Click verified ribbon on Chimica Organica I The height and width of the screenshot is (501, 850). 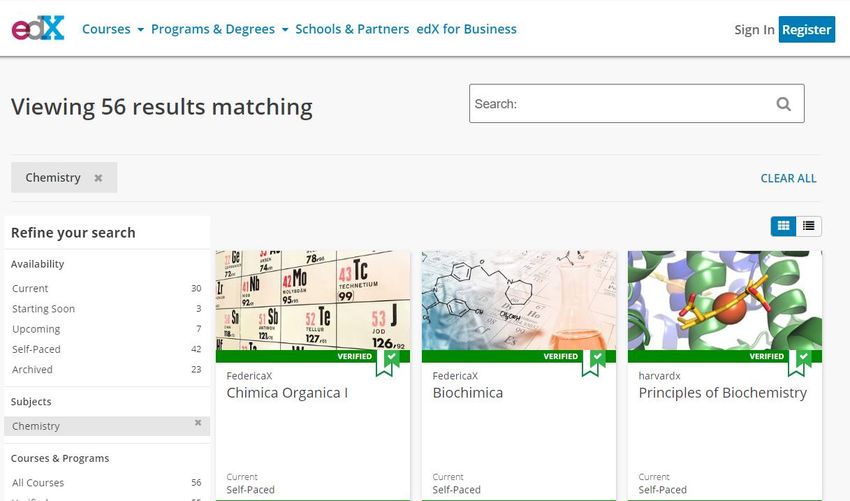coord(388,362)
